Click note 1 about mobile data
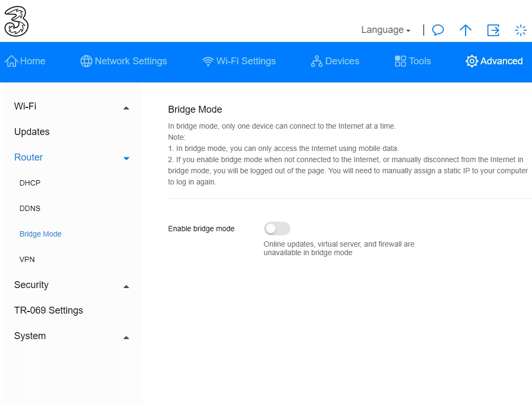 (284, 148)
